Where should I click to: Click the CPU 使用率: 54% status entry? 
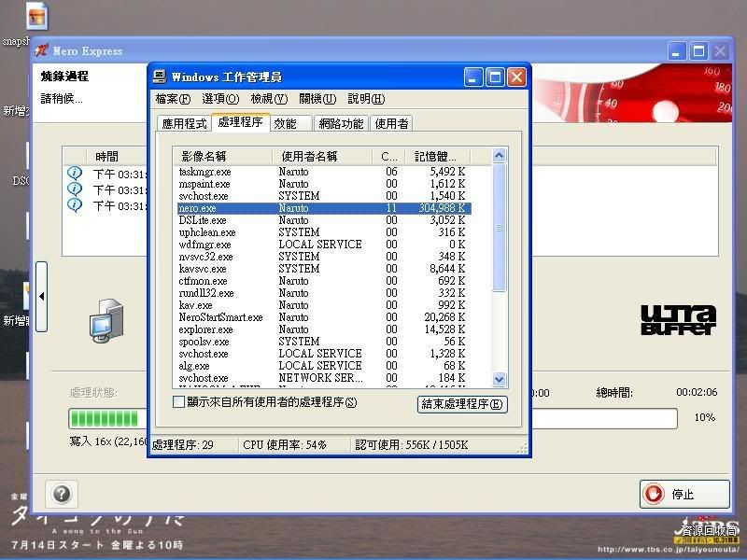[x=285, y=445]
